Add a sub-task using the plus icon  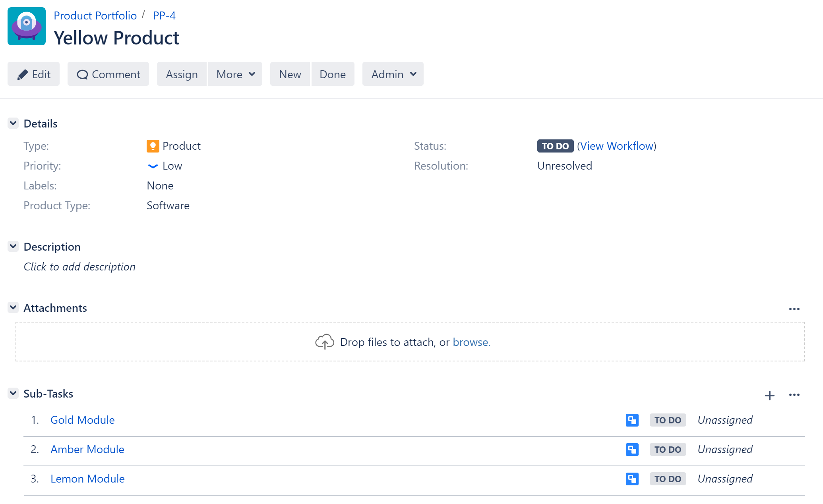[770, 395]
